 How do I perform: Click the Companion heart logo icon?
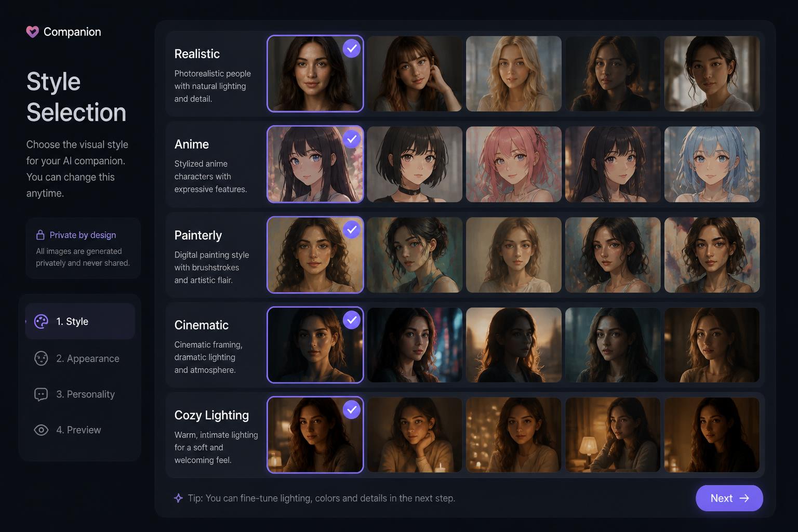tap(32, 32)
